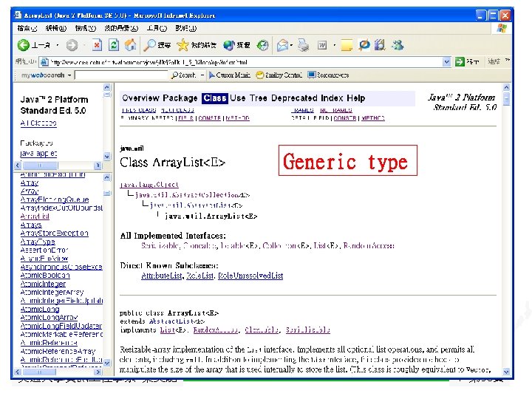
Task: Open the Media globe toolbar button
Action: 236,45
